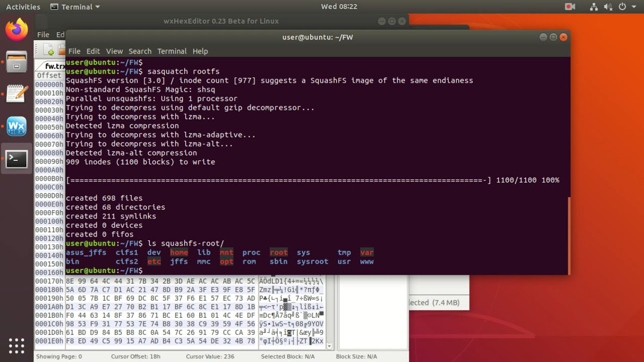Click the final prompt line in terminal
Screen dimensions: 644x362
pyautogui.click(x=104, y=270)
